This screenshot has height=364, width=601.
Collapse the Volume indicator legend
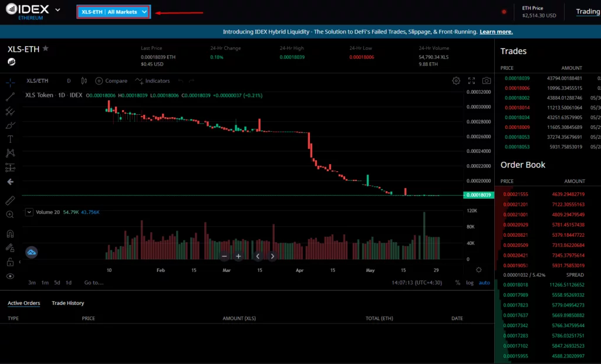tap(29, 212)
